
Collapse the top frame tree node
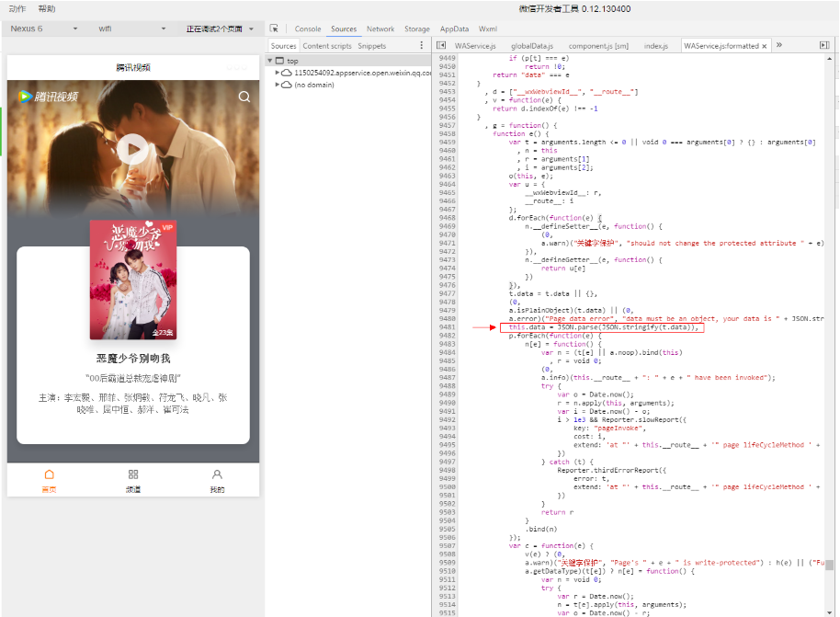(270, 61)
